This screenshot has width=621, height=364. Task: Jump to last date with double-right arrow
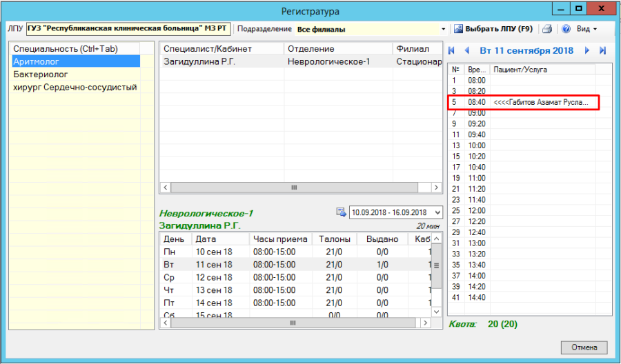(603, 50)
